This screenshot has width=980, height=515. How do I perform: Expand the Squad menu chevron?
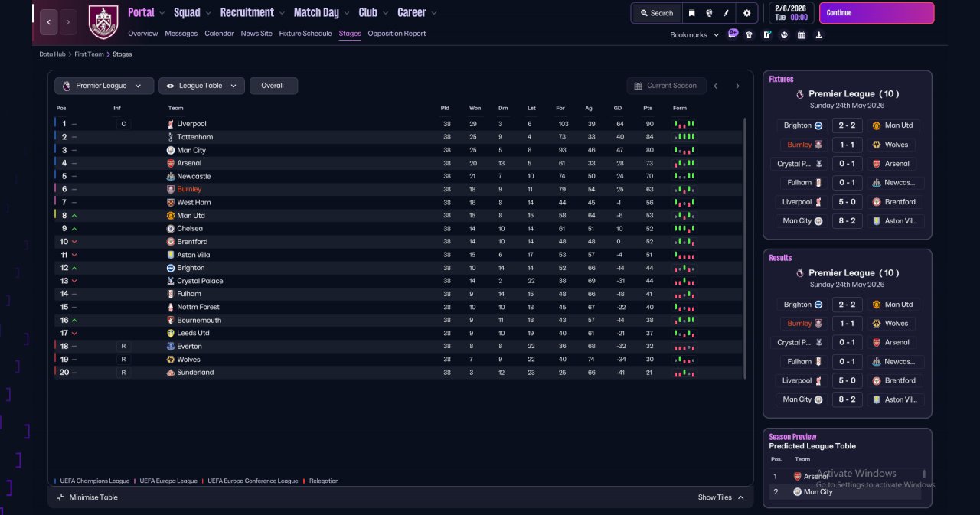(x=209, y=13)
